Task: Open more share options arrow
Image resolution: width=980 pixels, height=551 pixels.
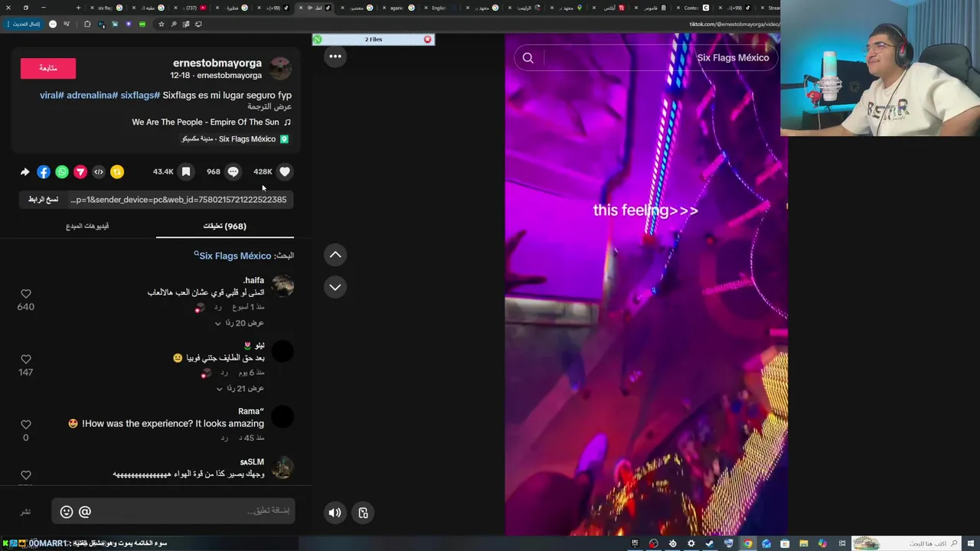Action: click(24, 171)
